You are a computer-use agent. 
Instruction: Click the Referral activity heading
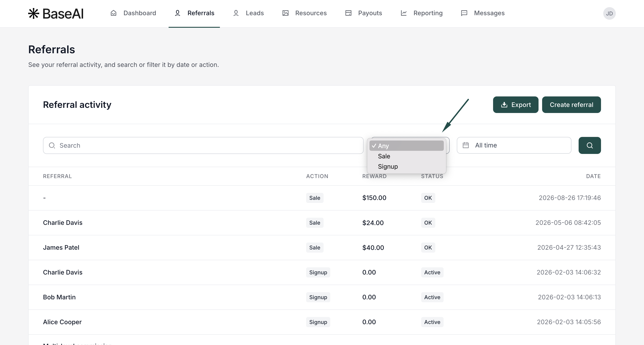tap(77, 105)
